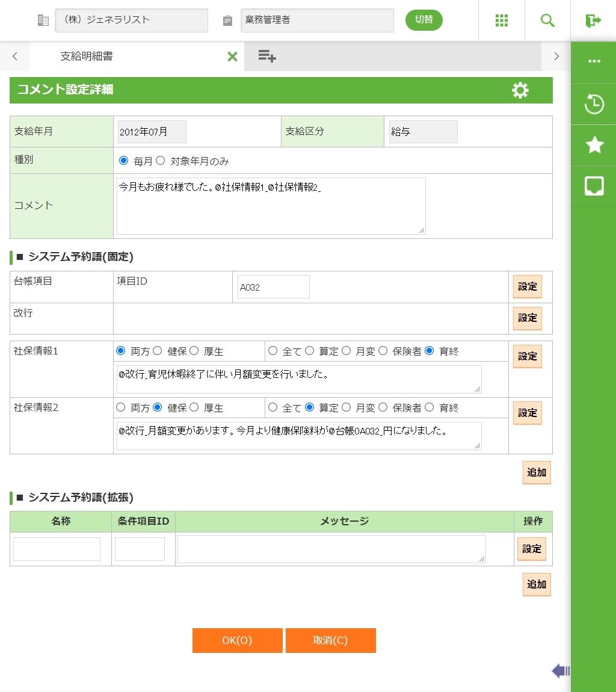Switch to the 支給明細書 tab
This screenshot has height=692, width=616.
[87, 57]
